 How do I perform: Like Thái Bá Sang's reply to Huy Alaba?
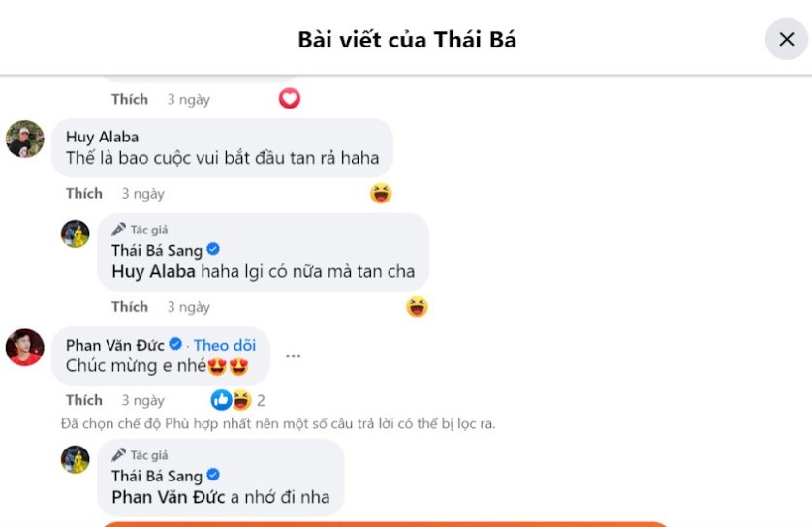coord(130,307)
